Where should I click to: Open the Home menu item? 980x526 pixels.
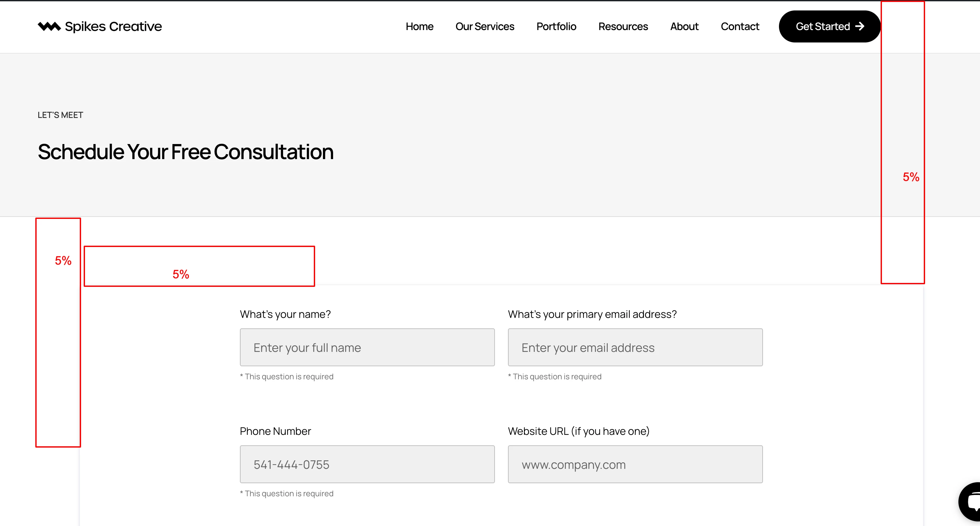[x=419, y=26]
